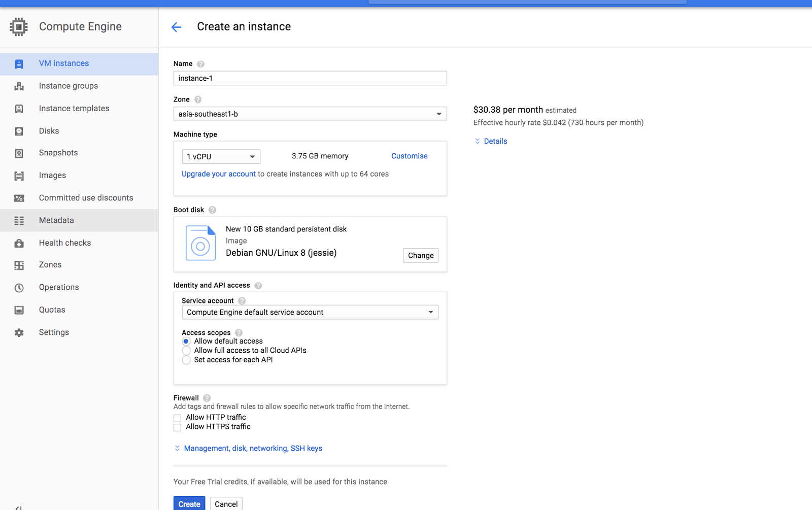Open the 1 vCPU machine type dropdown
812x510 pixels.
click(221, 157)
